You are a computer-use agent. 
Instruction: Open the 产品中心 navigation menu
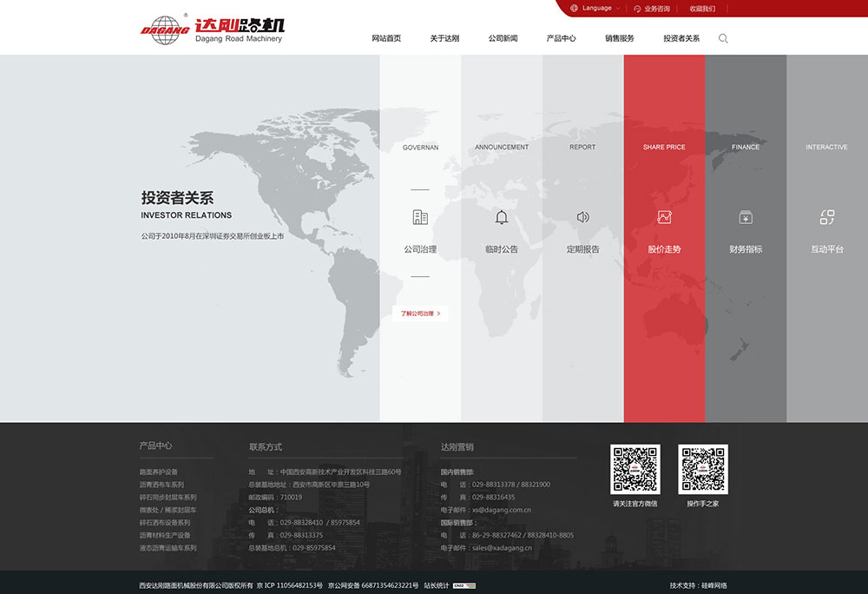click(x=561, y=38)
